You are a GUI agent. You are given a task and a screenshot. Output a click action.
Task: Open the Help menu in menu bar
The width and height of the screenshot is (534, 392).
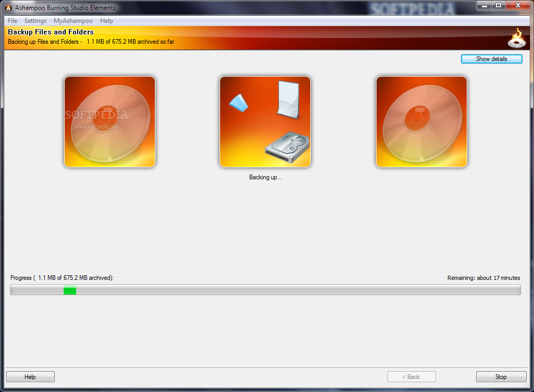(x=106, y=21)
